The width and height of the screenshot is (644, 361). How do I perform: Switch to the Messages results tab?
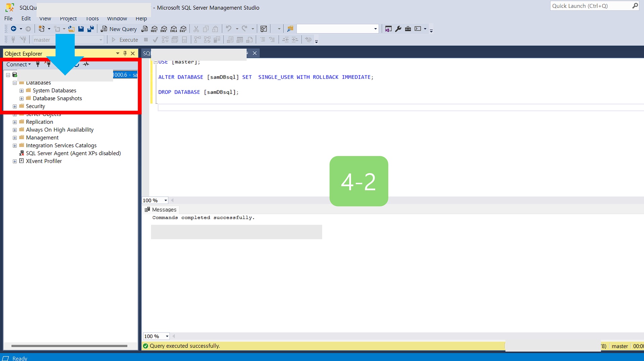pyautogui.click(x=160, y=210)
